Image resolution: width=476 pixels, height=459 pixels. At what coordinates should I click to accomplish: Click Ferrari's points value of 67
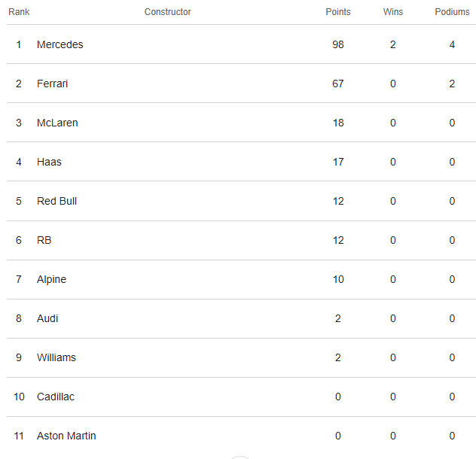[x=337, y=84]
